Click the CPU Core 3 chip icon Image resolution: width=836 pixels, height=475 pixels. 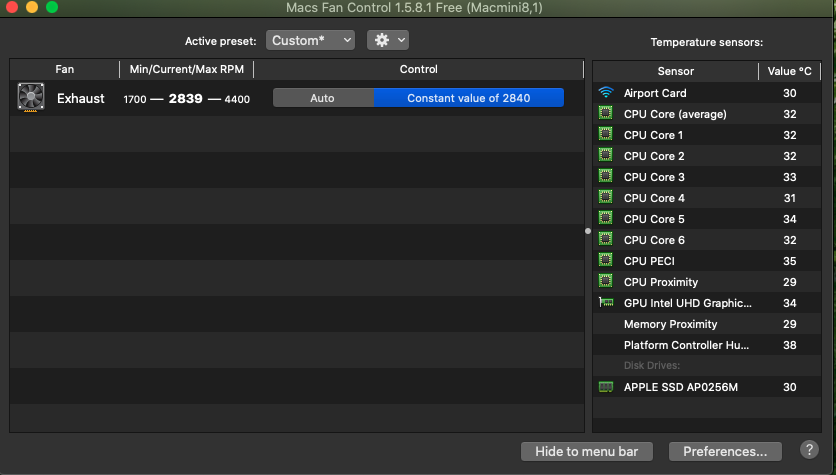(606, 176)
